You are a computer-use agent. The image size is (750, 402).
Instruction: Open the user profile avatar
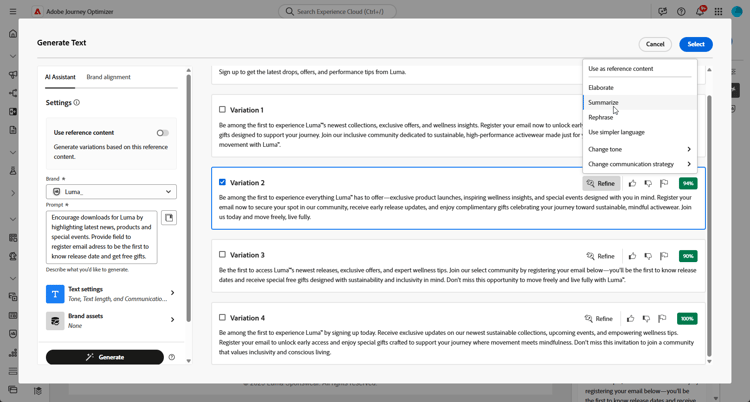[x=737, y=11]
